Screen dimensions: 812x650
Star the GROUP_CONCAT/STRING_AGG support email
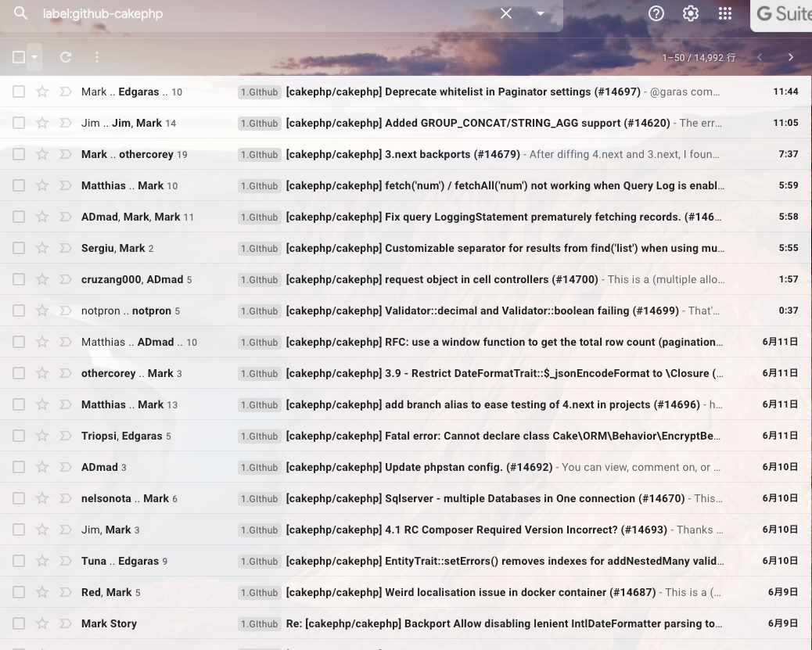(x=42, y=123)
